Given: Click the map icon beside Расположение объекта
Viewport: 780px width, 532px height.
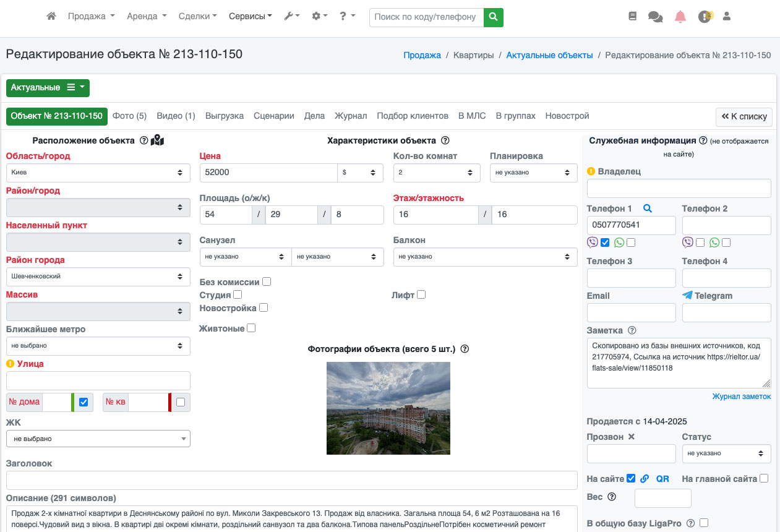Looking at the screenshot, I should tap(157, 140).
